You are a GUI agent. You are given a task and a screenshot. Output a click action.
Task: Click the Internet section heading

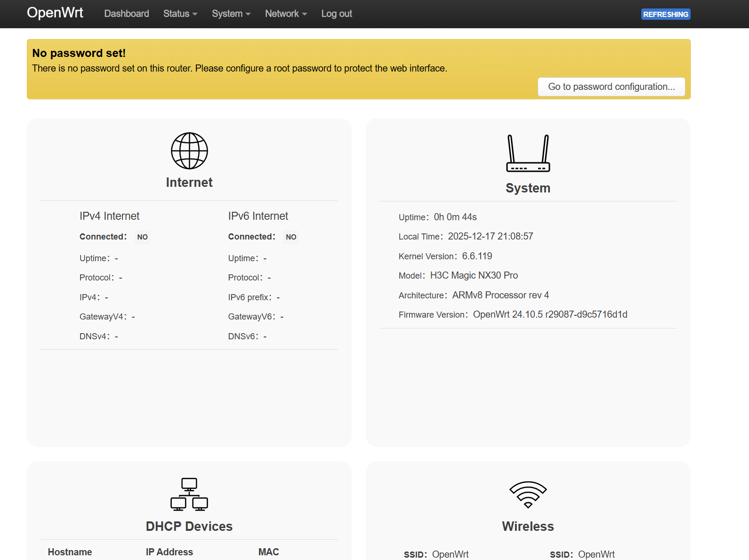click(x=189, y=183)
